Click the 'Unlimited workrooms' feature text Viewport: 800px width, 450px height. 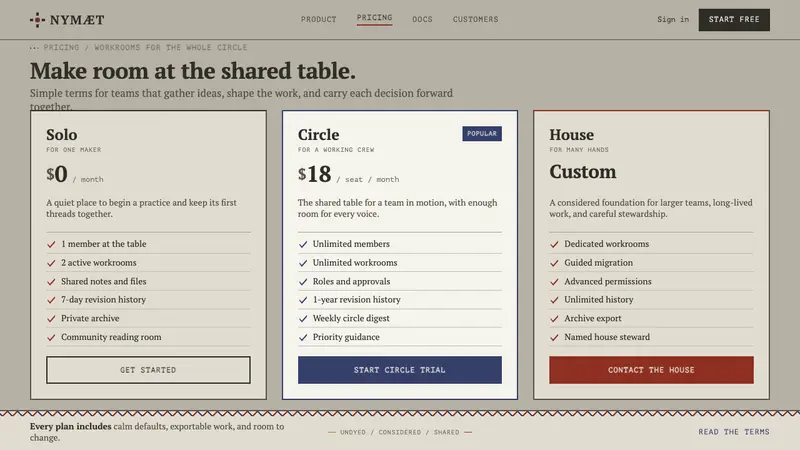point(355,263)
